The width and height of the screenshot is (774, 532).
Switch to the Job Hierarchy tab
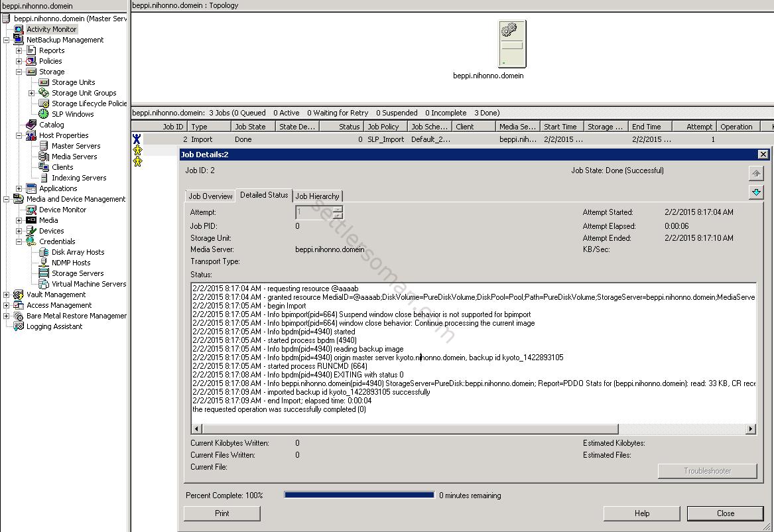[x=318, y=196]
